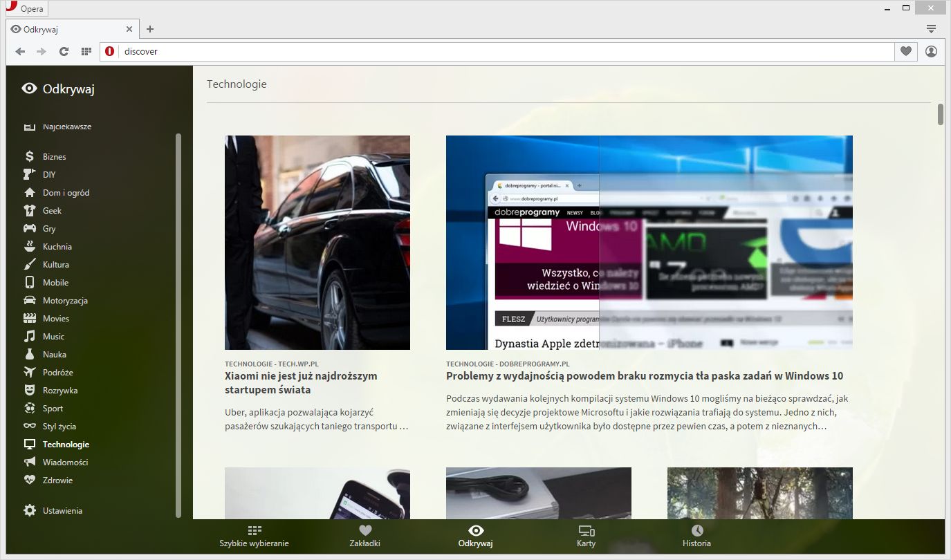Open the Nauka flask icon
This screenshot has height=560, width=951.
[29, 355]
